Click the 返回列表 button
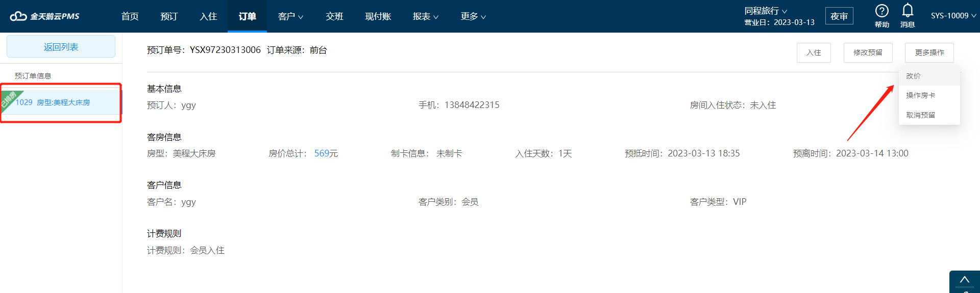 (x=61, y=47)
